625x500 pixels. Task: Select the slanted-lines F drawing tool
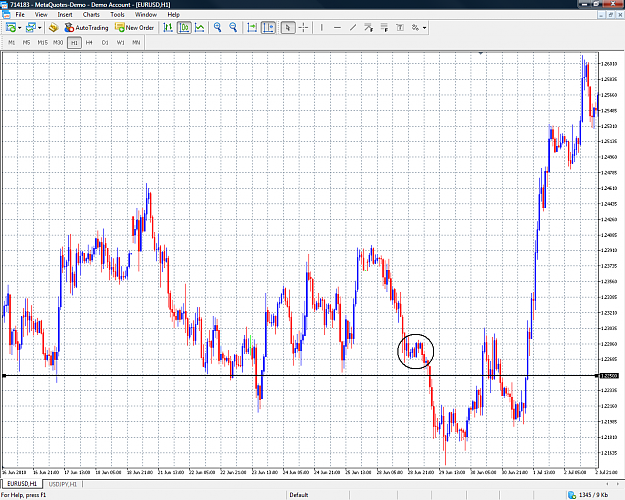click(x=368, y=28)
